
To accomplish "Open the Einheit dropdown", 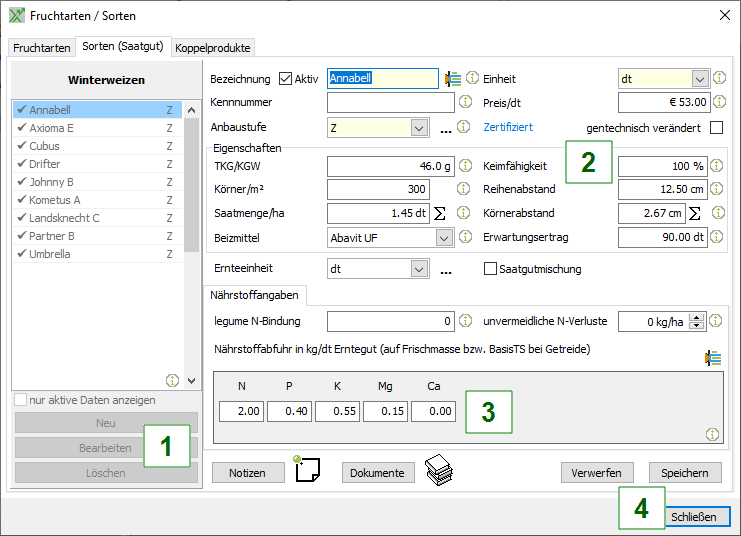I will click(699, 79).
